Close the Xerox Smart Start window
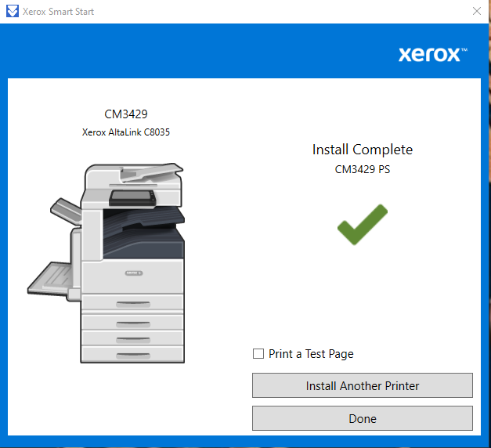Viewport: 491px width, 448px height. (x=477, y=11)
